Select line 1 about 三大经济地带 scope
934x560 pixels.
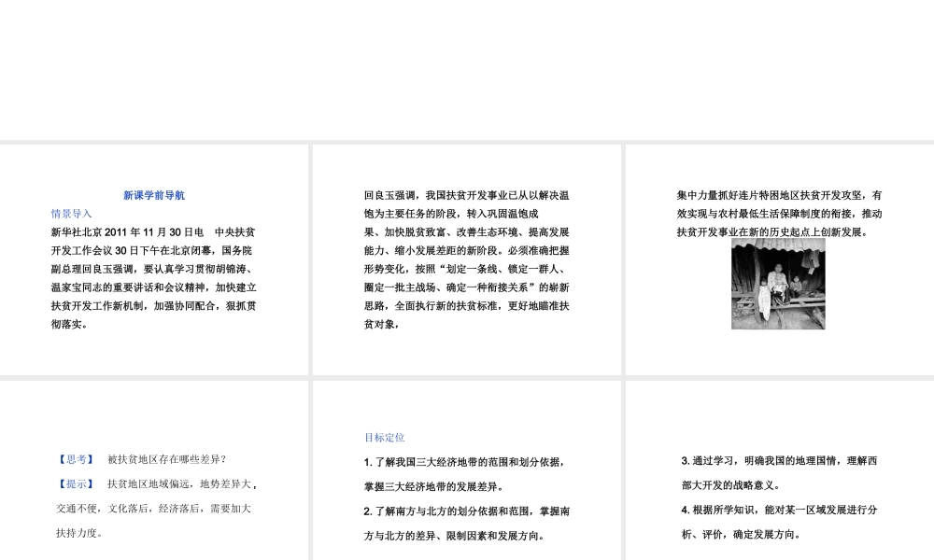click(466, 462)
